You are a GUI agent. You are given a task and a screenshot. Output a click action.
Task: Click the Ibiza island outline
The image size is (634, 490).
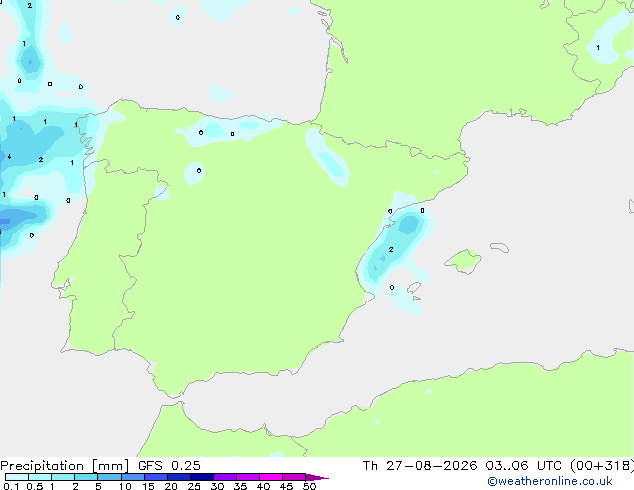[414, 288]
